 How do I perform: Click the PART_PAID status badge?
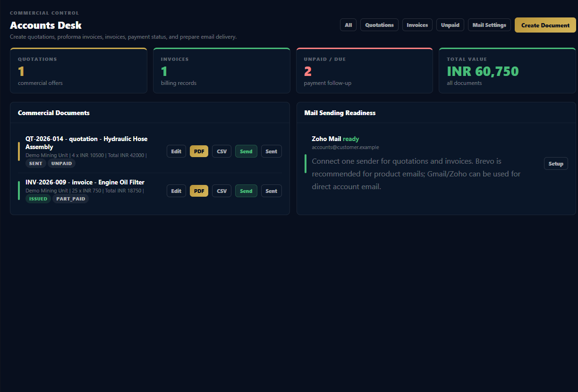[x=70, y=199]
